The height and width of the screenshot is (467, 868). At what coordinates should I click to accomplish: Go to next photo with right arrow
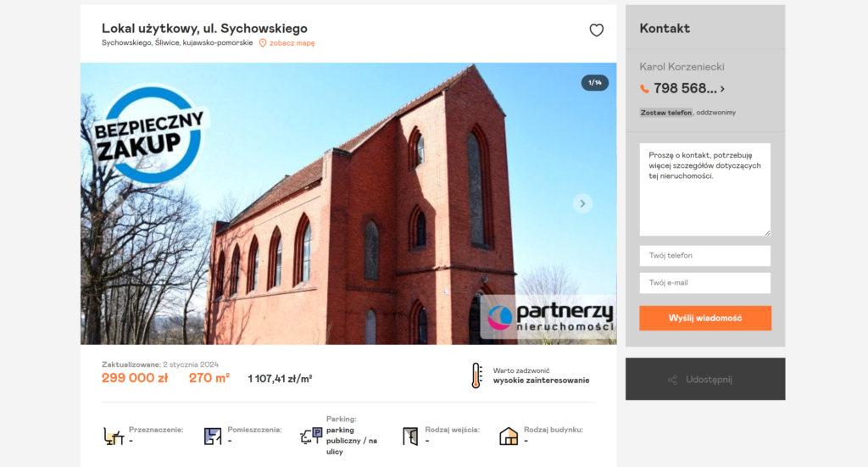pyautogui.click(x=581, y=203)
